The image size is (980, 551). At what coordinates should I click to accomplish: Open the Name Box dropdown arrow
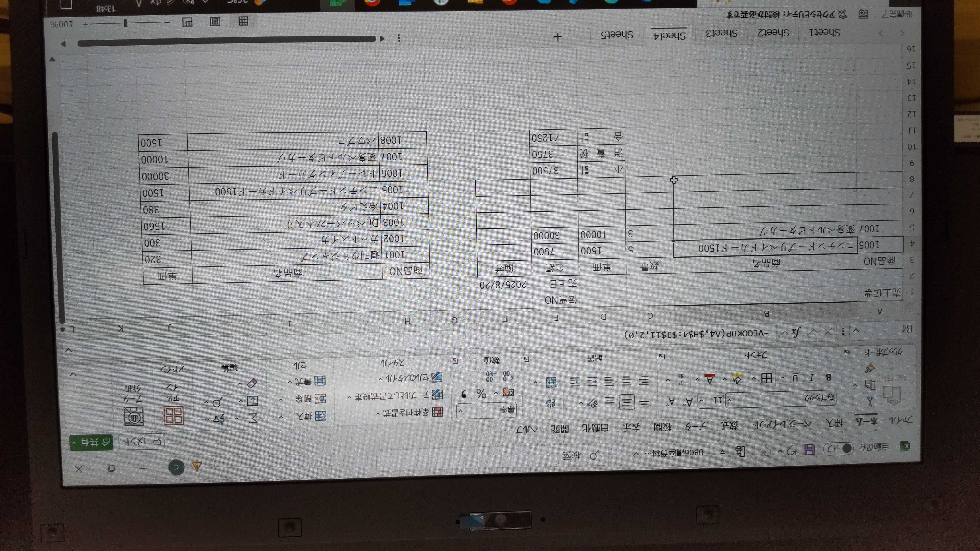click(x=856, y=330)
